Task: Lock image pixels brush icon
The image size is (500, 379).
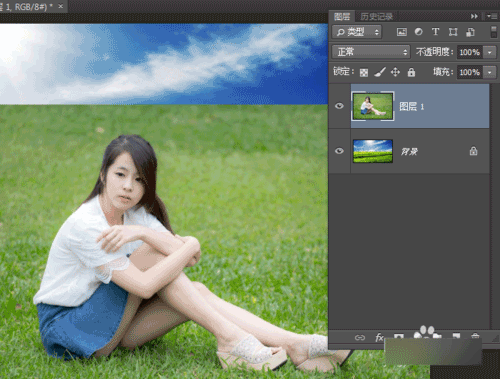Action: pyautogui.click(x=380, y=72)
